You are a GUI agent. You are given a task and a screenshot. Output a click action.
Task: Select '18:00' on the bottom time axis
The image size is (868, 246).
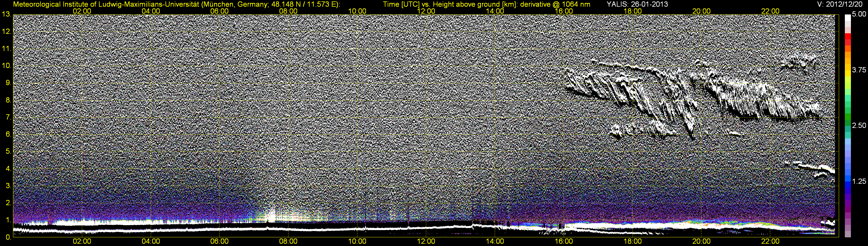(632, 242)
